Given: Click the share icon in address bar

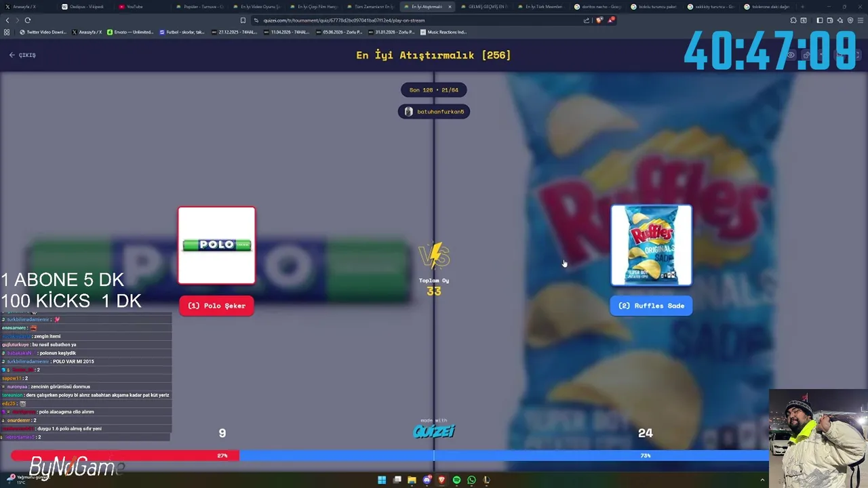Looking at the screenshot, I should pyautogui.click(x=587, y=20).
